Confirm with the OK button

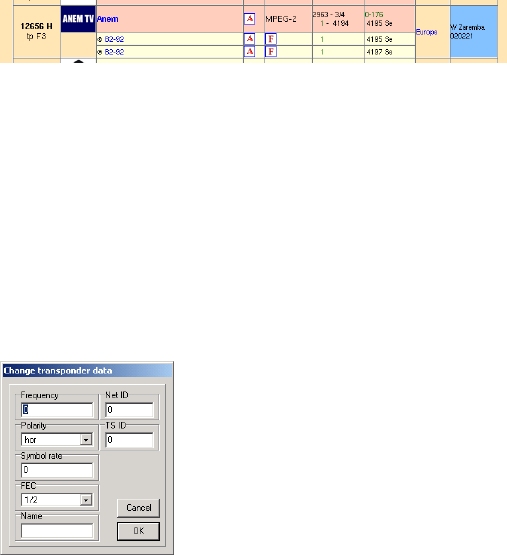(x=138, y=531)
